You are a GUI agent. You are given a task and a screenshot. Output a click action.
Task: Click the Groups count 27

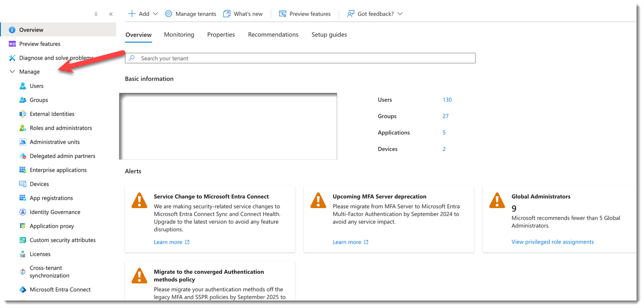tap(446, 116)
